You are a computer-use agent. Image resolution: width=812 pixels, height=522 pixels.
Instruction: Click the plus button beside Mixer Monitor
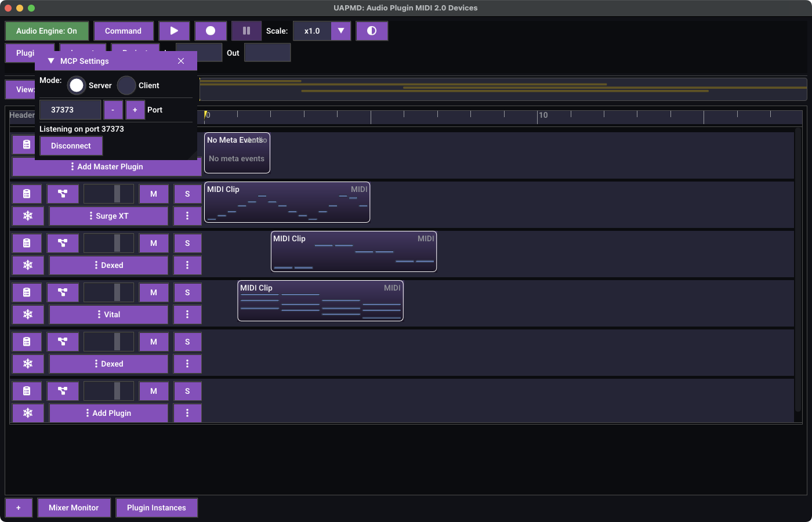19,507
